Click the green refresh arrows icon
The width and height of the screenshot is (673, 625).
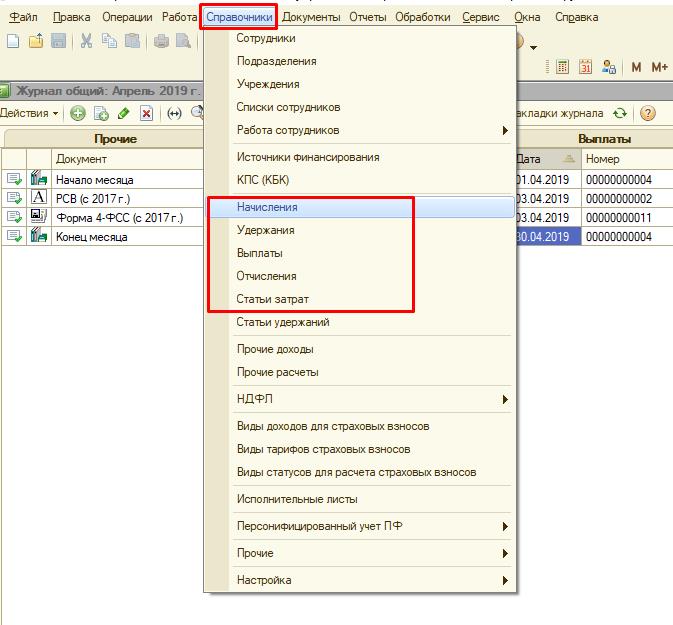click(621, 114)
